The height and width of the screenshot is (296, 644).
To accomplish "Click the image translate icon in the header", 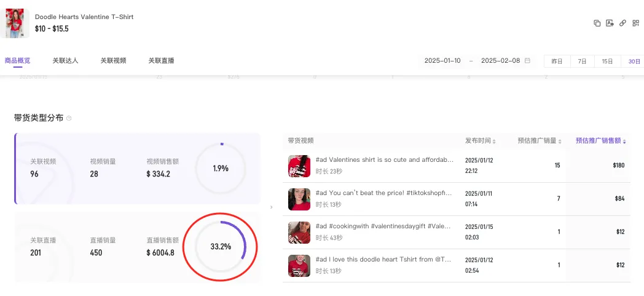I will [610, 23].
